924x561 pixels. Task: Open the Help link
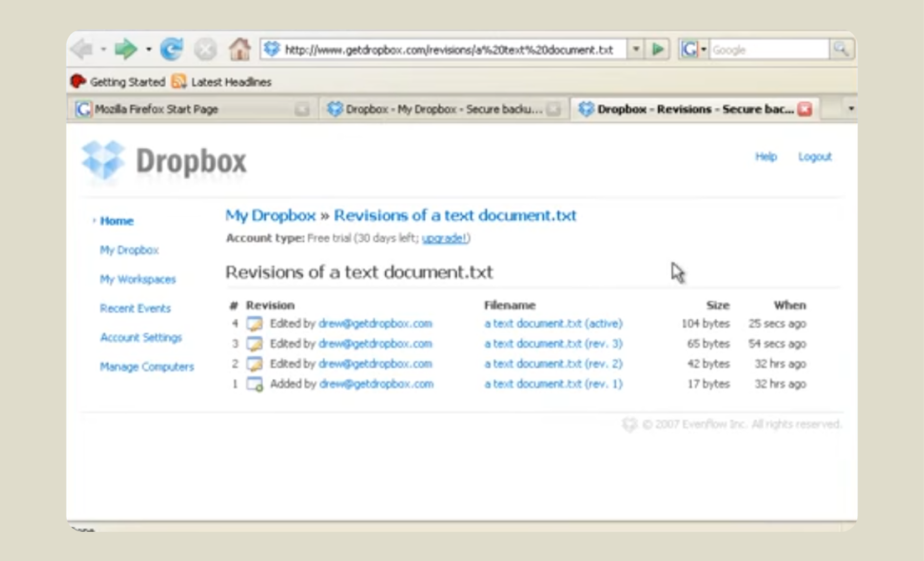click(x=766, y=156)
